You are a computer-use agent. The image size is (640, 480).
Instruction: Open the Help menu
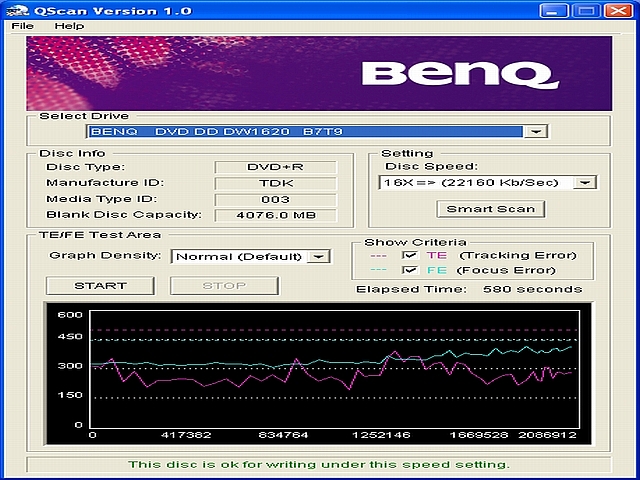pos(69,26)
